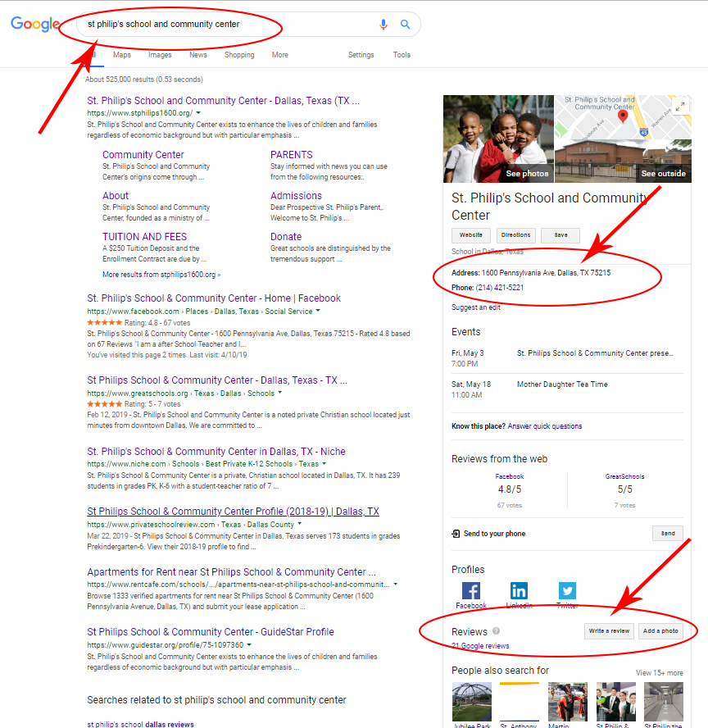The height and width of the screenshot is (728, 708).
Task: Click the Send to your phone icon
Action: [456, 534]
